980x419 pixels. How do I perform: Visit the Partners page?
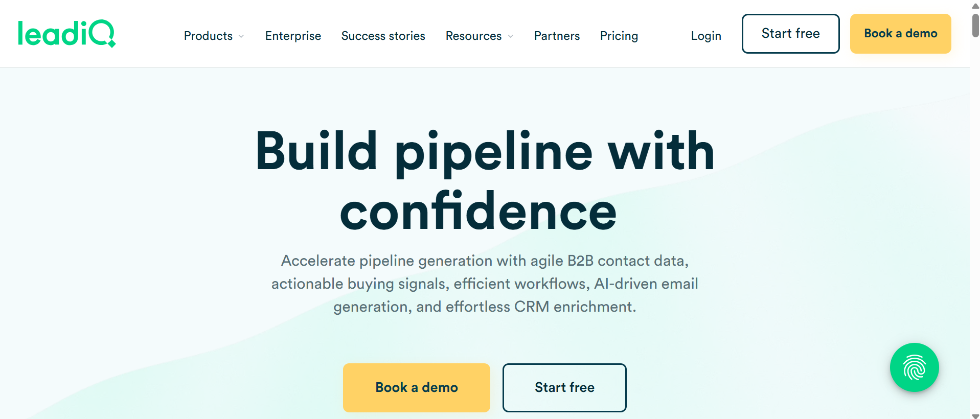point(557,36)
